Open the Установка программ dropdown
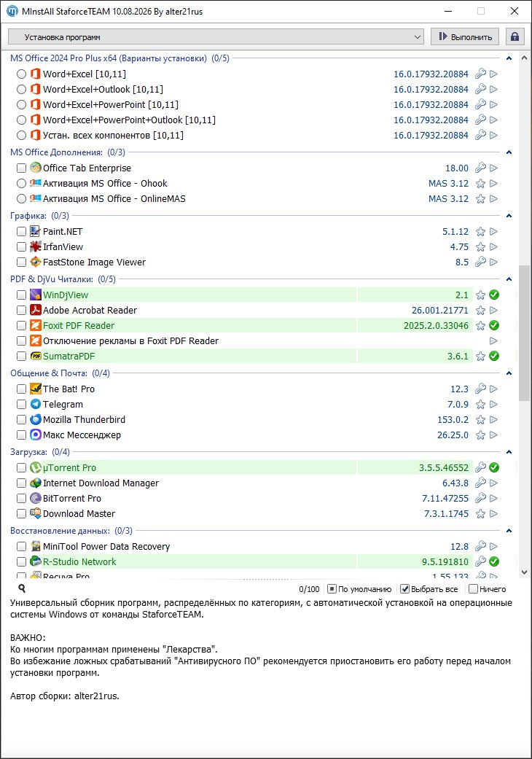 [216, 36]
